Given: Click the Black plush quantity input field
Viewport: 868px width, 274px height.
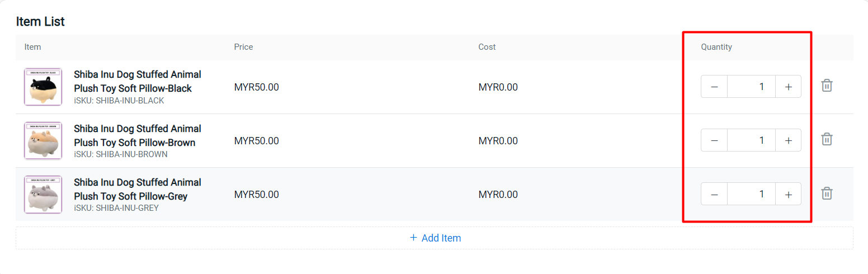Looking at the screenshot, I should point(751,87).
